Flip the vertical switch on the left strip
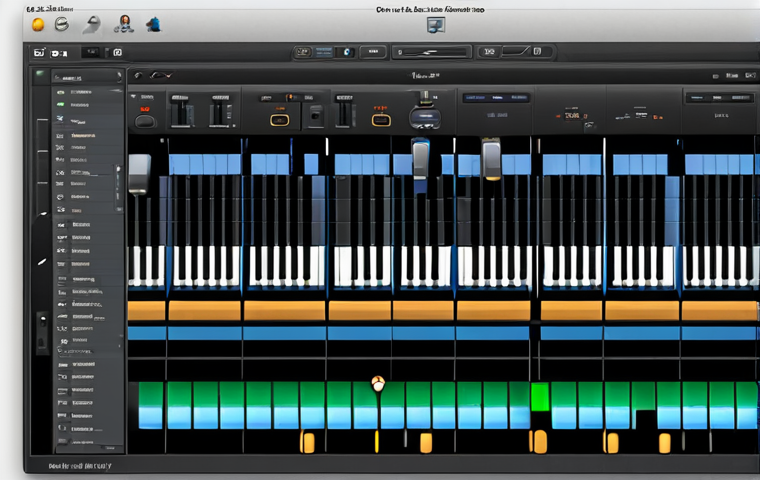Screen dimensions: 760x480 point(43,333)
